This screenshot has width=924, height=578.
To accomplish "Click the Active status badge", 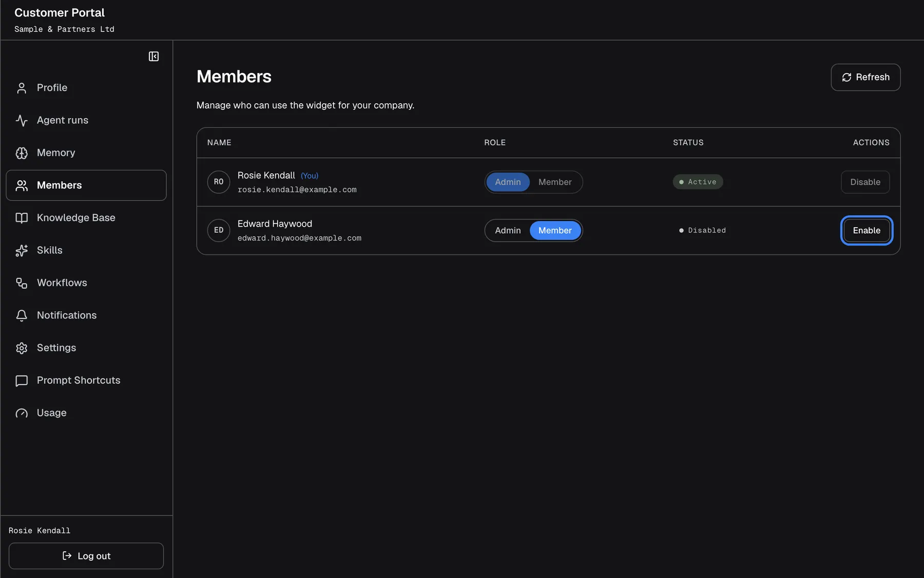I will point(698,182).
